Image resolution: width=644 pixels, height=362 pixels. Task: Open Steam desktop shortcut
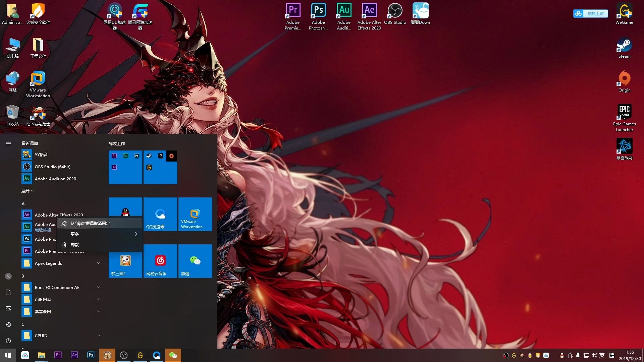624,48
